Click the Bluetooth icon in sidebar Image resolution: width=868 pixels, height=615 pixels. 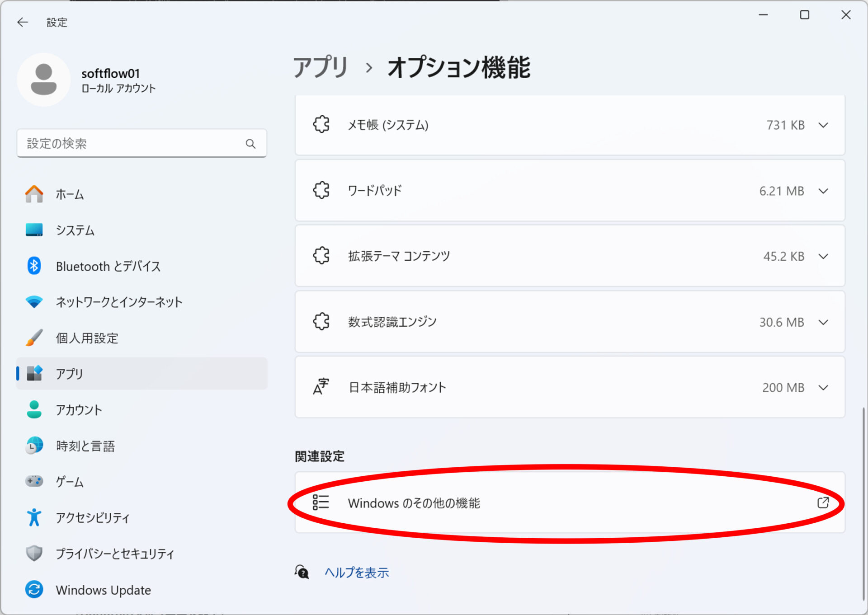click(x=34, y=266)
